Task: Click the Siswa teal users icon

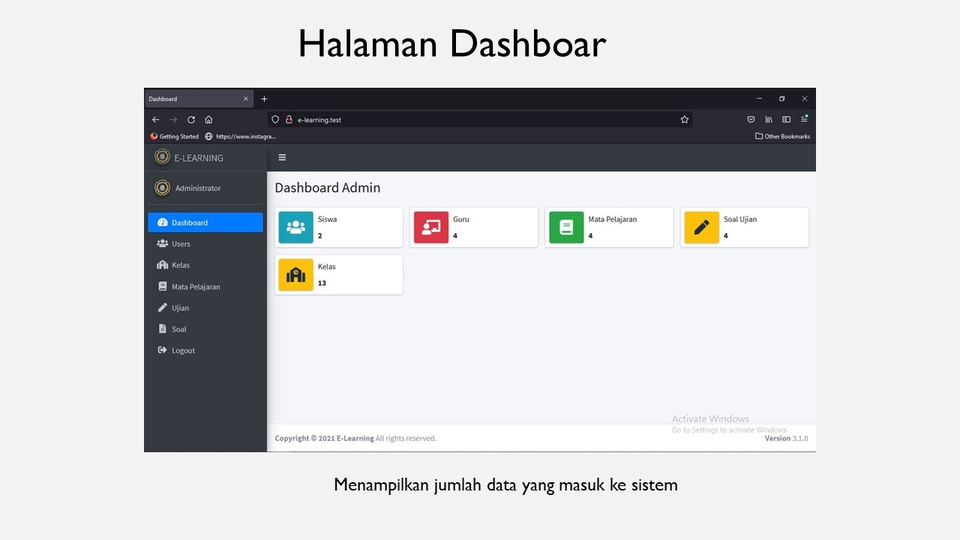Action: (296, 227)
